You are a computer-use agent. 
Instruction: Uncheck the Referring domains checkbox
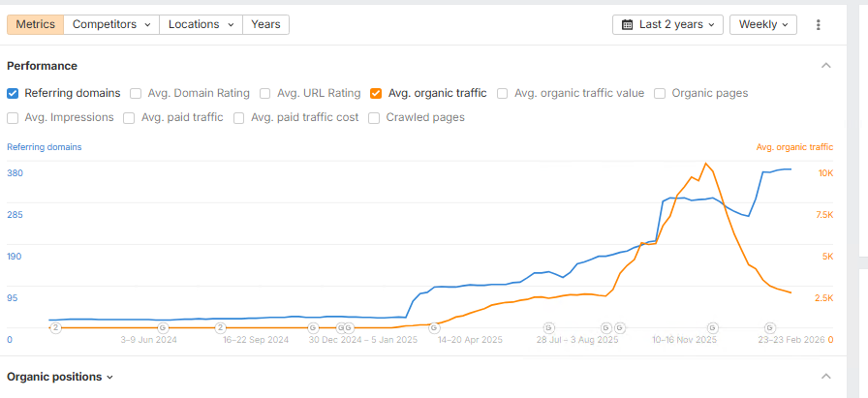point(13,94)
